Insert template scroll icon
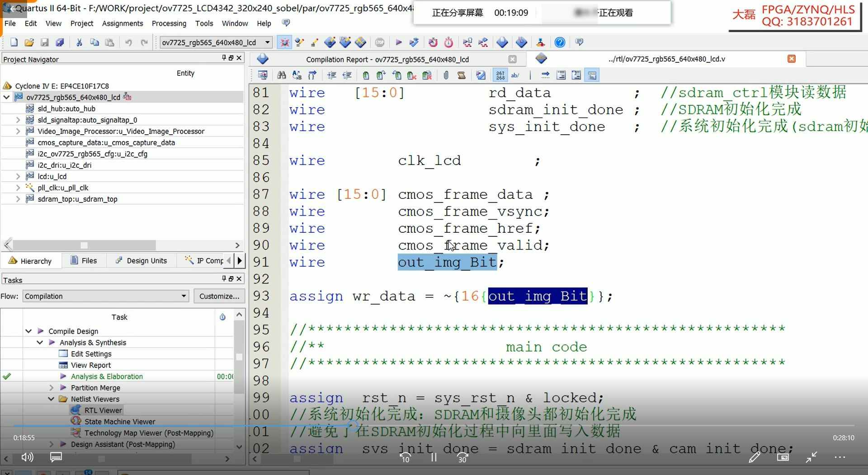The width and height of the screenshot is (868, 475). (x=462, y=75)
